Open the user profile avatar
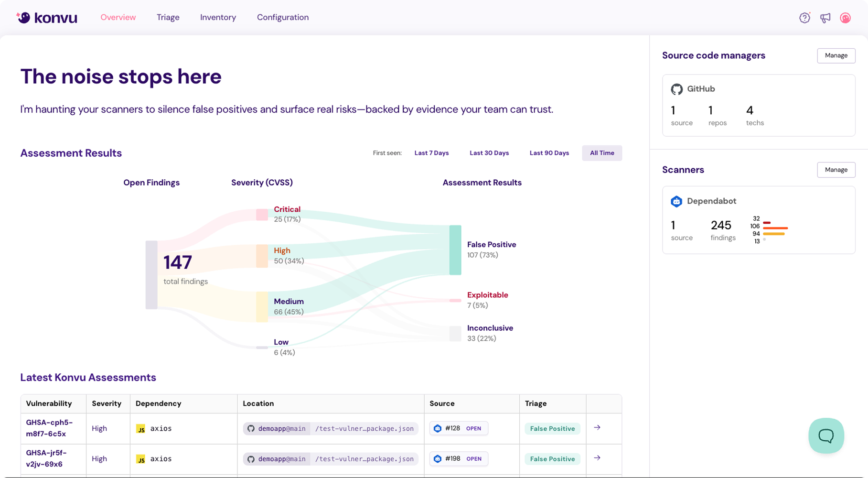This screenshot has height=478, width=868. click(845, 18)
